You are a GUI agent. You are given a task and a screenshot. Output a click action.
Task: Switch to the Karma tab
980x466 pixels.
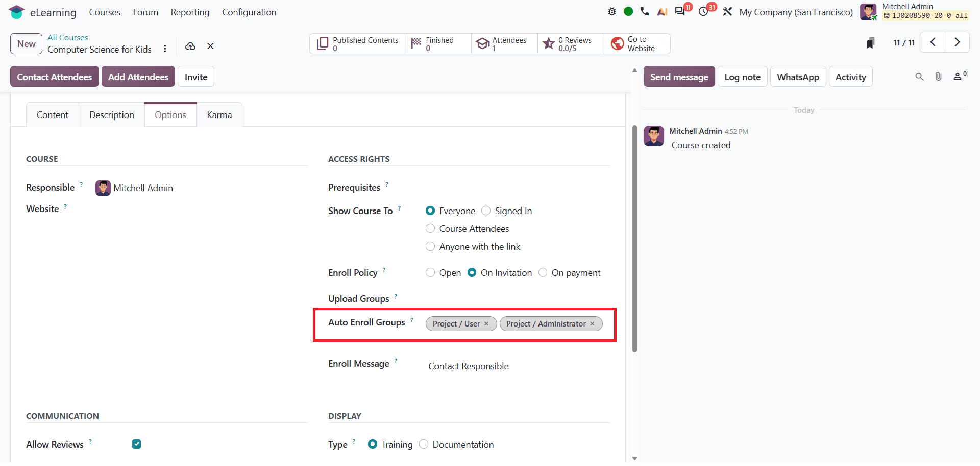[219, 115]
